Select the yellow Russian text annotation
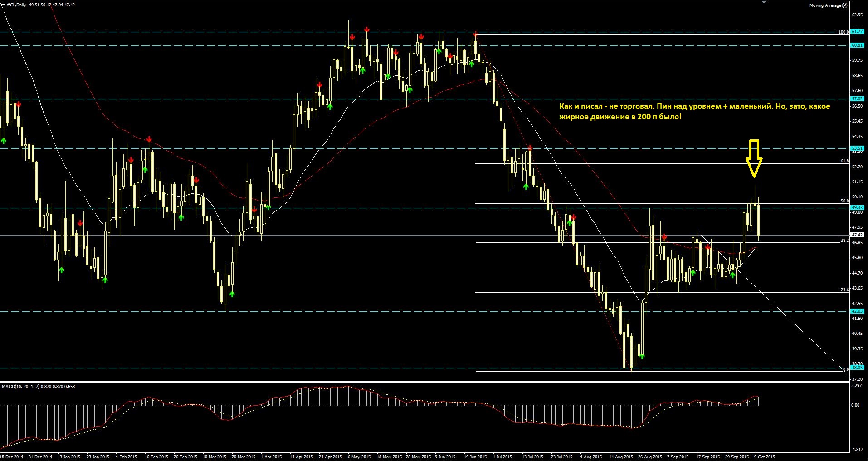Image resolution: width=868 pixels, height=462 pixels. 694,112
